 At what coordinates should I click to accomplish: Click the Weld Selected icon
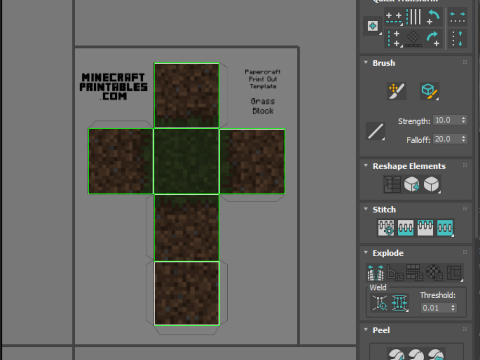point(400,303)
